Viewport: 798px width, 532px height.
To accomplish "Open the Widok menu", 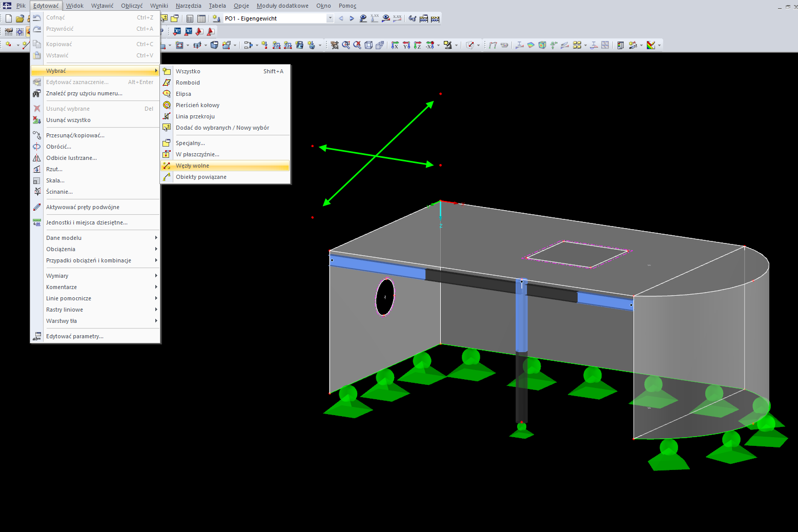I will 75,6.
